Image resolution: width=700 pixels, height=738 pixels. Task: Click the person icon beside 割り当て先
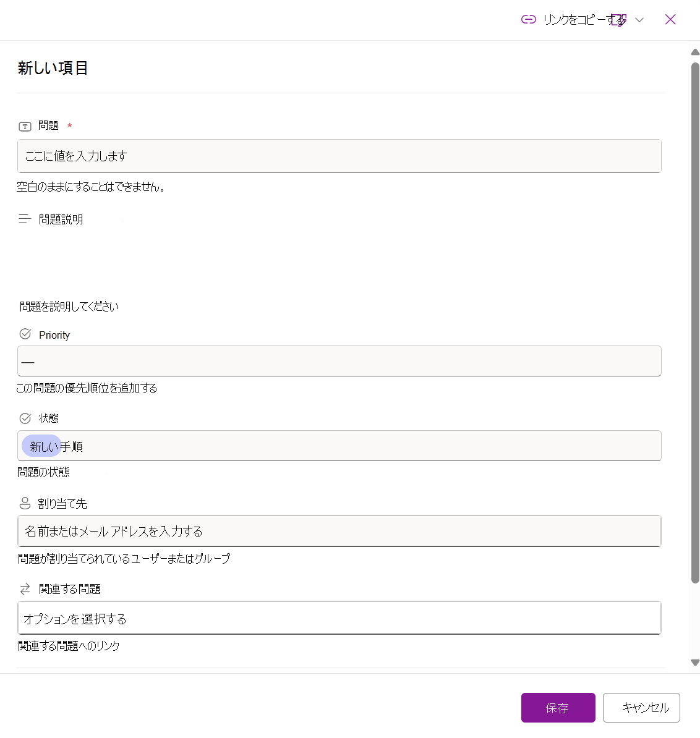pyautogui.click(x=25, y=503)
